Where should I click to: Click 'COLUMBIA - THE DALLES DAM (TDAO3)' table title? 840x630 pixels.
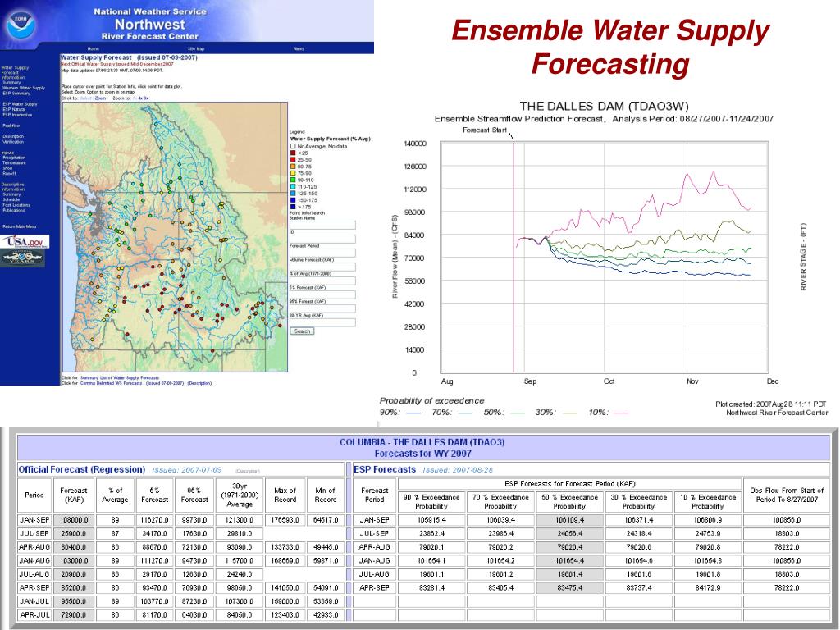click(x=422, y=442)
